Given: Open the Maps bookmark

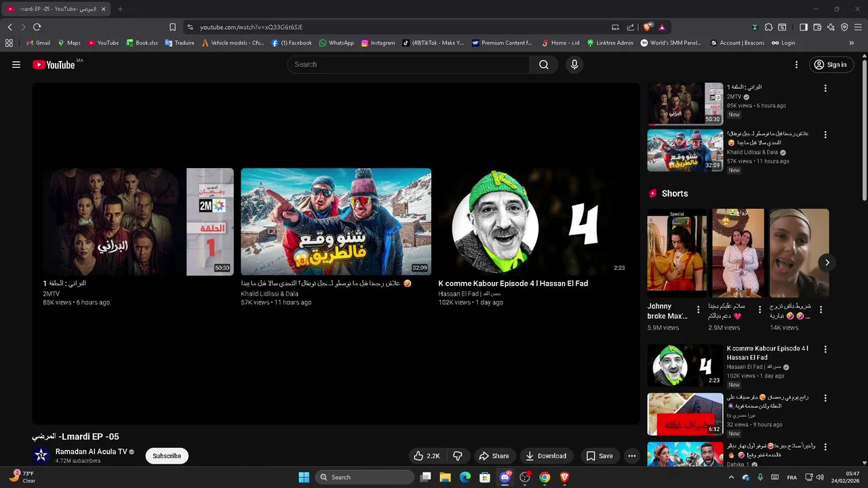Looking at the screenshot, I should [68, 43].
